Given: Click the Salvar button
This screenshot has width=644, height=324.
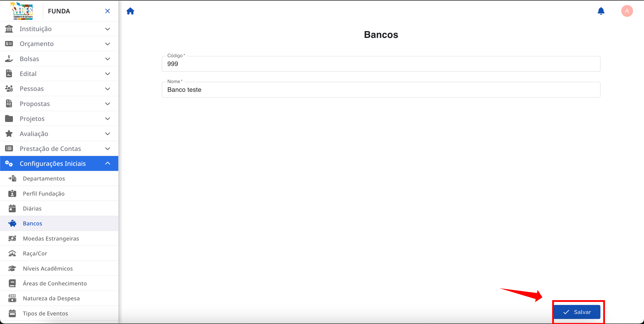Looking at the screenshot, I should 577,312.
